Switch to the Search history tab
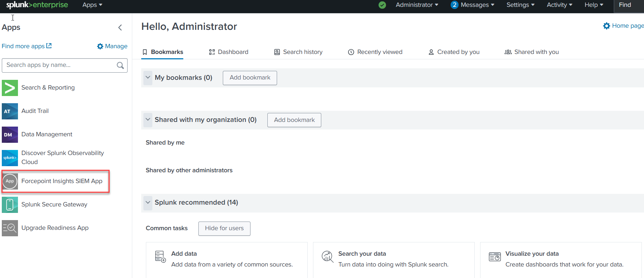The height and width of the screenshot is (278, 644). click(298, 52)
